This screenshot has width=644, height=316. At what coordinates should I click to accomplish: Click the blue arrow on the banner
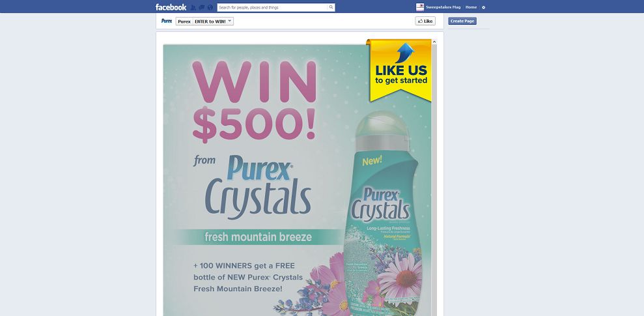(404, 53)
